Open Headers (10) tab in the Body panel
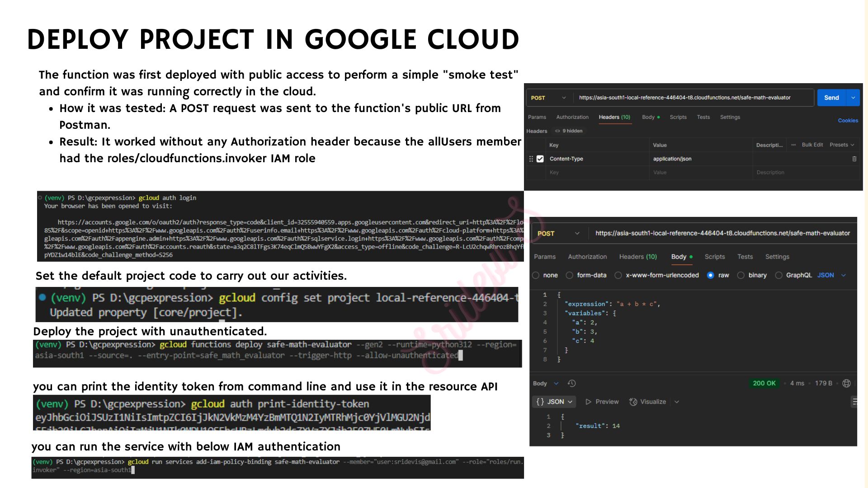 point(638,257)
